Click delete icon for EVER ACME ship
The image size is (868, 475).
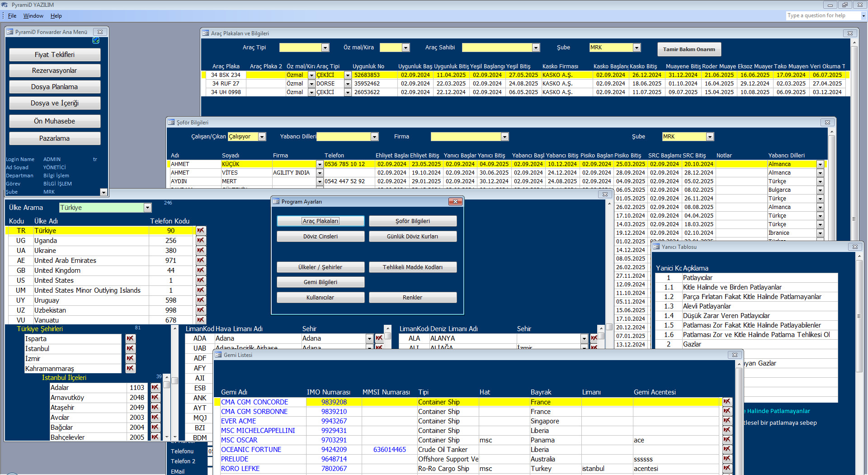tap(727, 421)
